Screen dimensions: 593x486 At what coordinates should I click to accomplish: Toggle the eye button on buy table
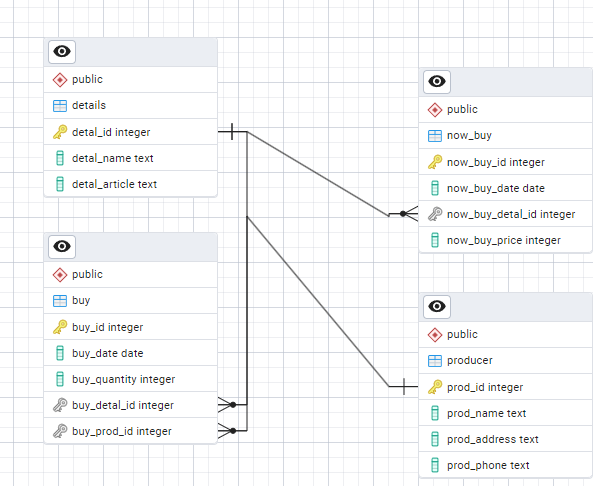(x=62, y=247)
